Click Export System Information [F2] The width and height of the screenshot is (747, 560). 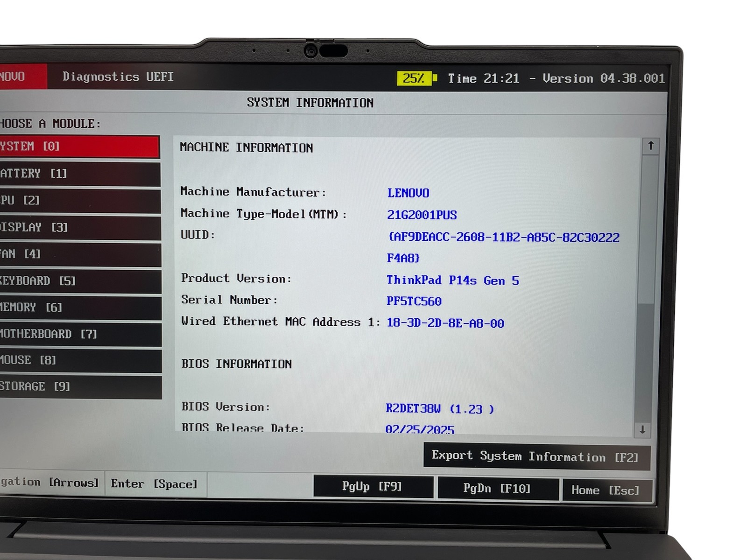(x=536, y=456)
